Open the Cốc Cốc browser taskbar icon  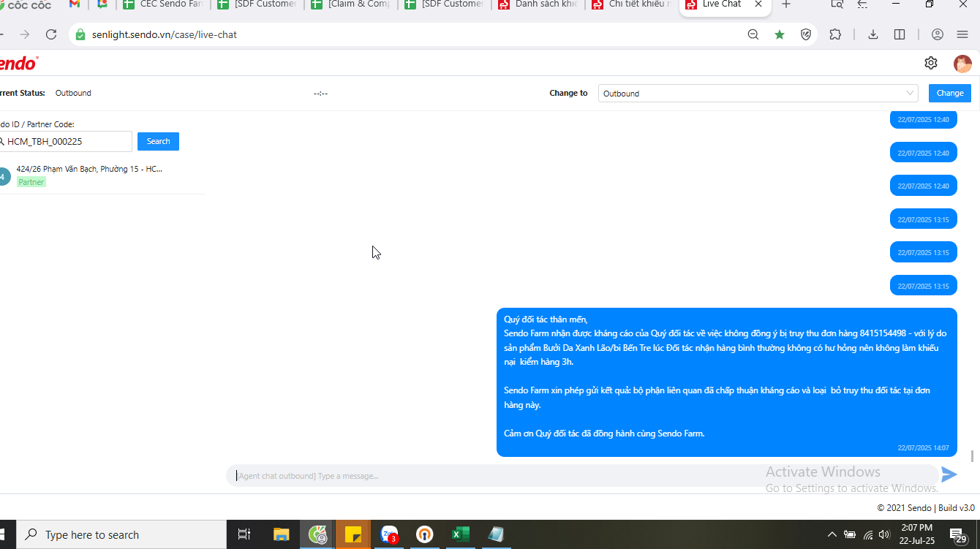coord(317,534)
